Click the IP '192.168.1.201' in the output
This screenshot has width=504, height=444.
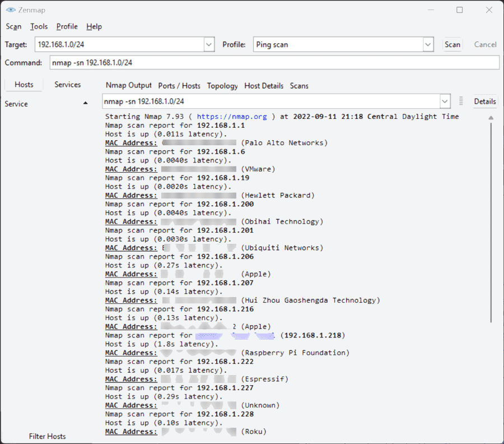[x=225, y=230]
